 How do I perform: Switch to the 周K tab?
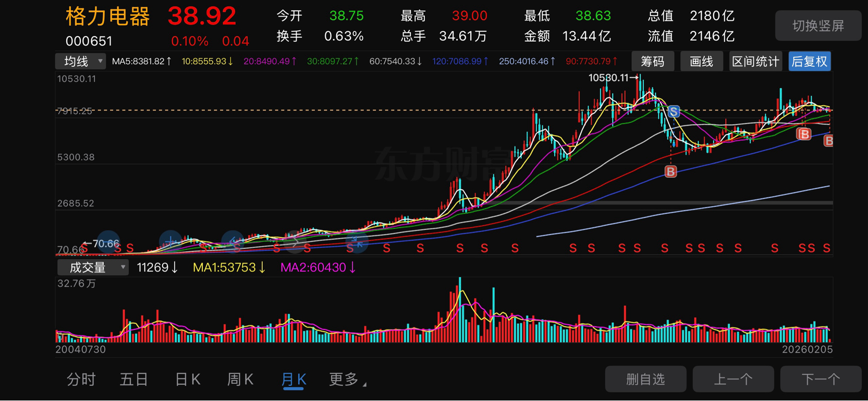tap(240, 380)
